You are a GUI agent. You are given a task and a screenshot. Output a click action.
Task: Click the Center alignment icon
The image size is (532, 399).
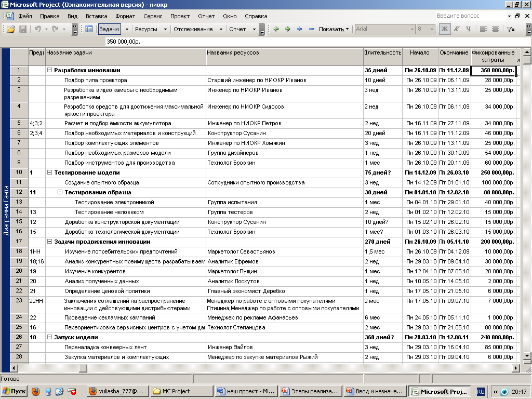pyautogui.click(x=495, y=29)
